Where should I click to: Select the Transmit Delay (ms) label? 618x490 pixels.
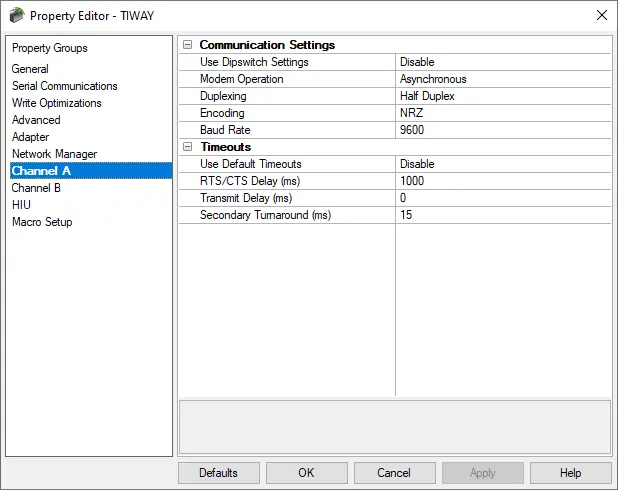tap(246, 197)
